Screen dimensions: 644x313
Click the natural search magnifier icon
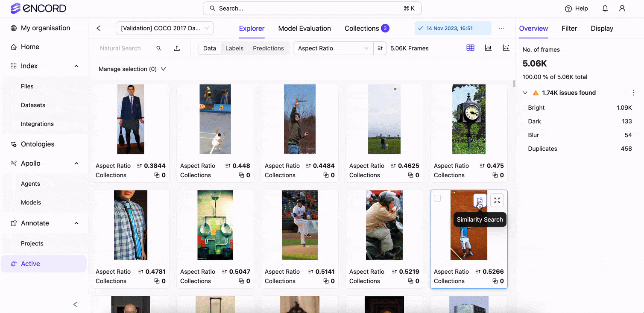tap(159, 48)
